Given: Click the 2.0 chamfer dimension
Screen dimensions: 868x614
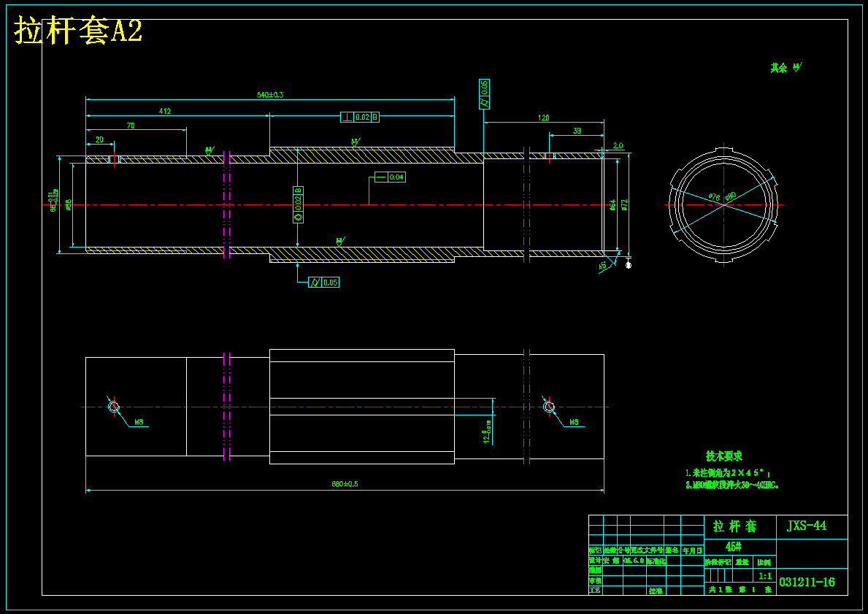Looking at the screenshot, I should click(x=618, y=145).
